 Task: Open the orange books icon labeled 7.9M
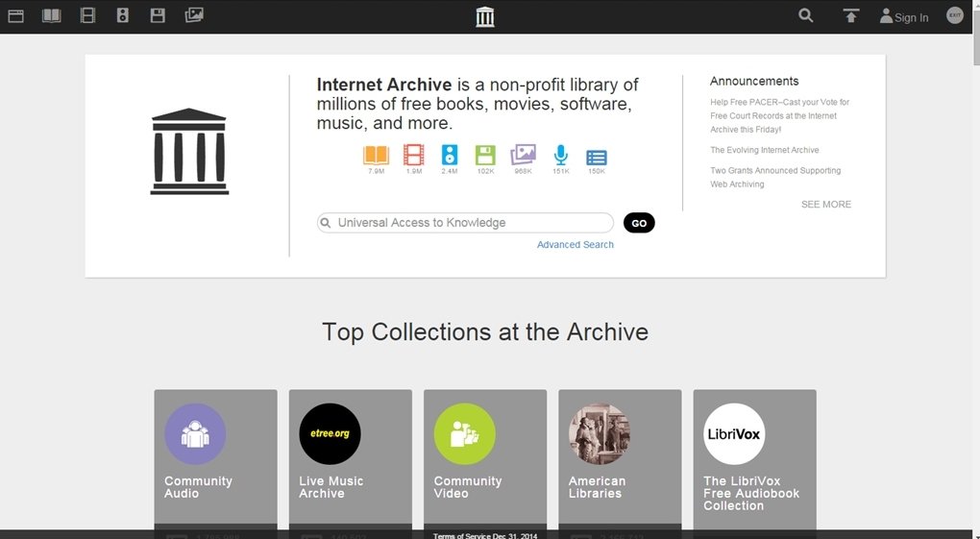click(377, 155)
